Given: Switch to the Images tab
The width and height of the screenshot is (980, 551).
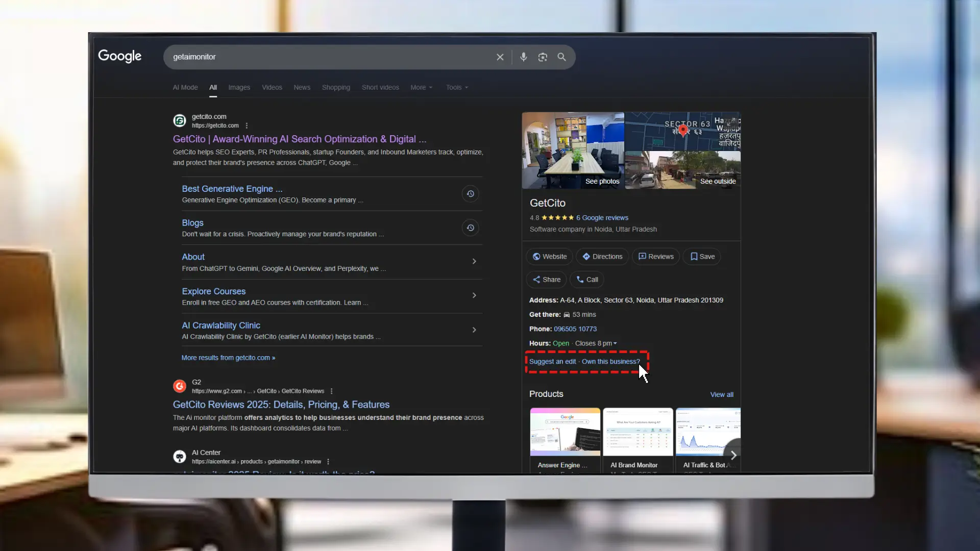Looking at the screenshot, I should coord(238,87).
